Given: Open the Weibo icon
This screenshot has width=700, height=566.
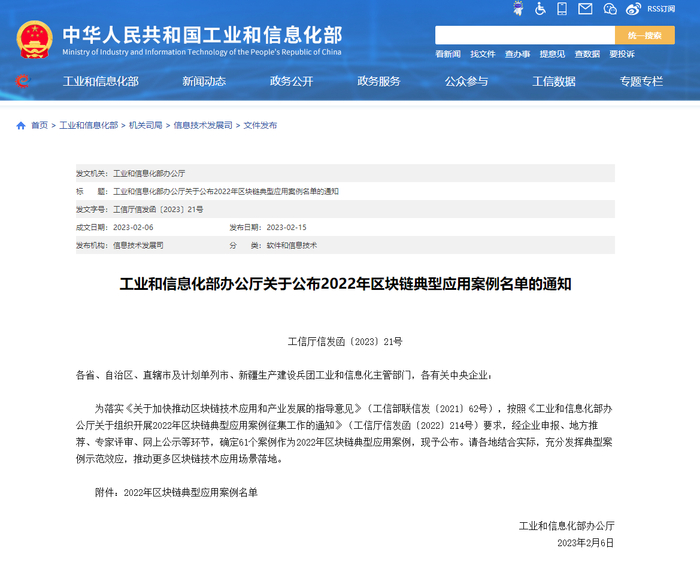Looking at the screenshot, I should tap(633, 8).
